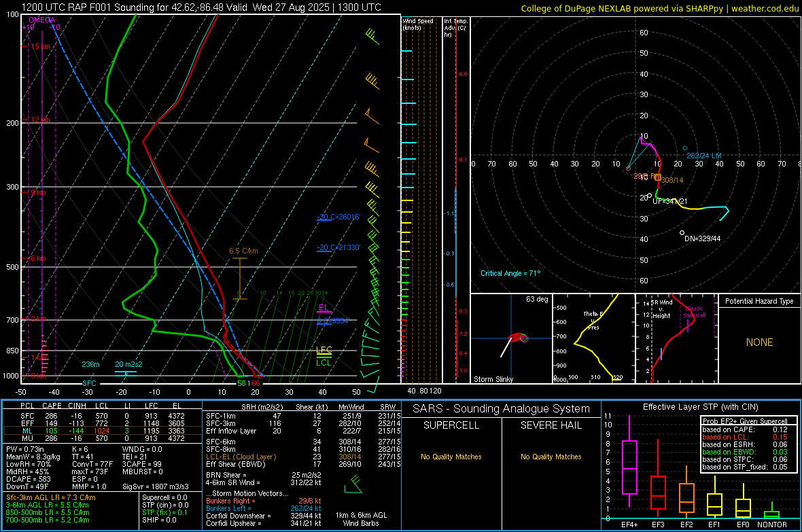This screenshot has height=532, width=802.
Task: Click the SHIP = 0.0 value
Action: [159, 520]
